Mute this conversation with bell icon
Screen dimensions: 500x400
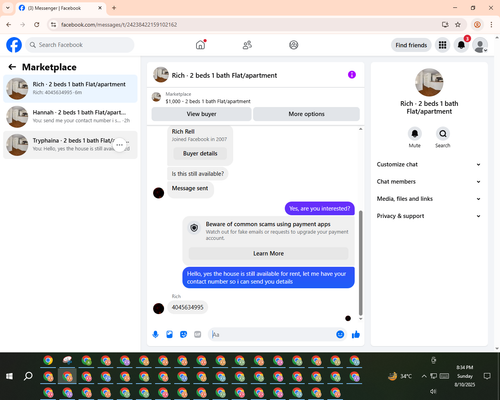point(415,134)
